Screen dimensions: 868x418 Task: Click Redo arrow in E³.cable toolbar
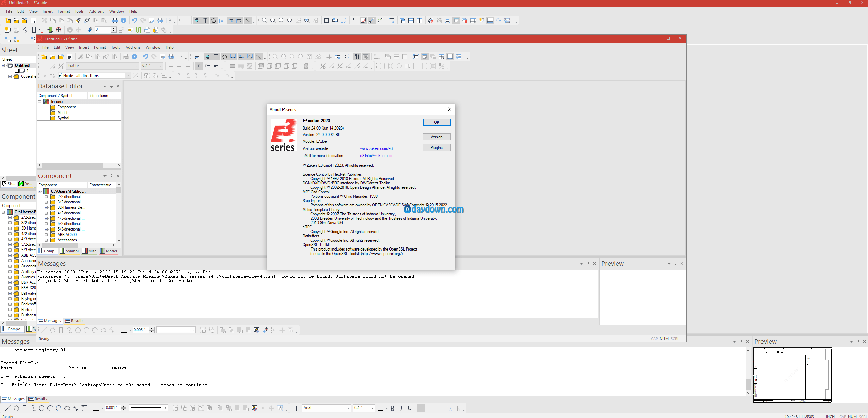tap(143, 21)
